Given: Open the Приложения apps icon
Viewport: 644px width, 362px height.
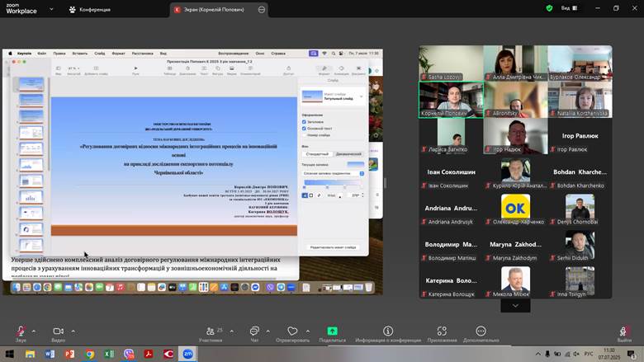Looking at the screenshot, I should 443,331.
